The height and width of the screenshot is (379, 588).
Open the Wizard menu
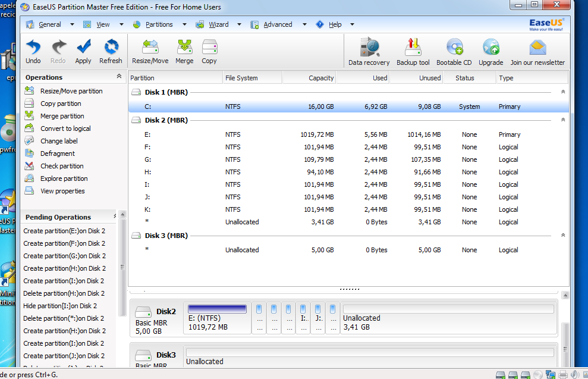[218, 24]
